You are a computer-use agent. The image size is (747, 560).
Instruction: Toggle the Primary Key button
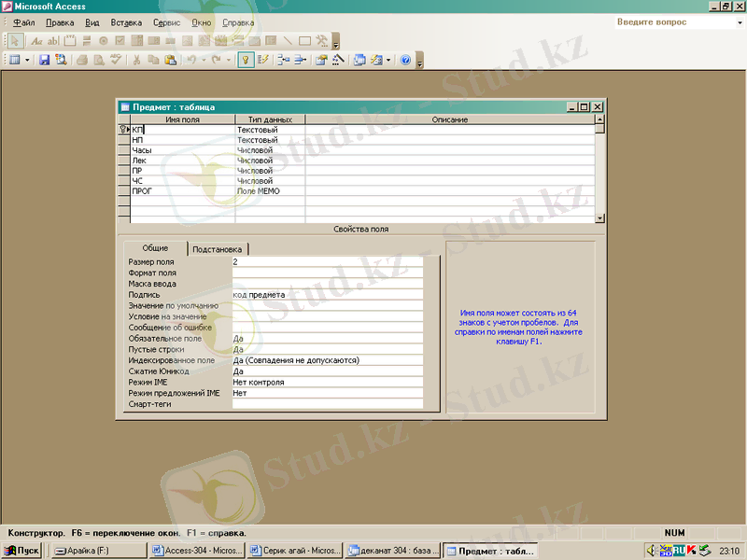[246, 60]
